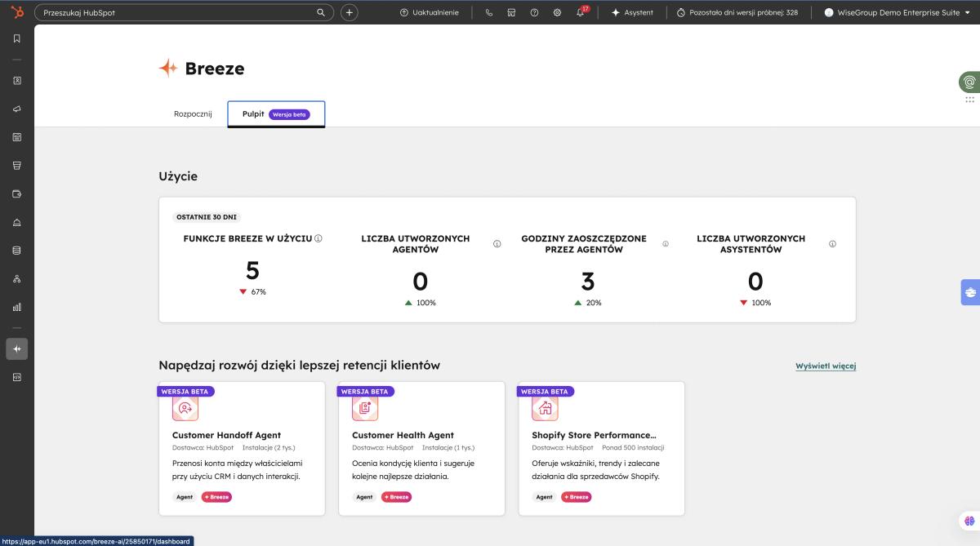Click the Breeze tag on Customer Handoff card
Viewport: 980px width, 546px height.
pos(216,496)
